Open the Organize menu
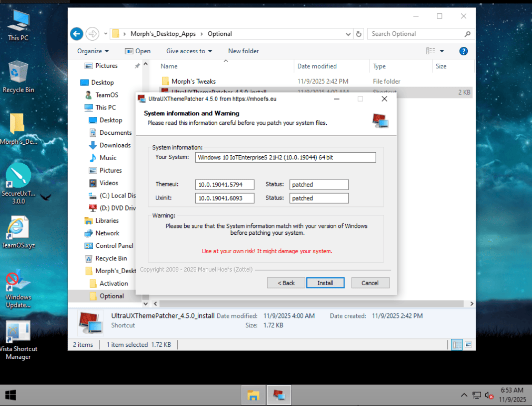 click(93, 51)
